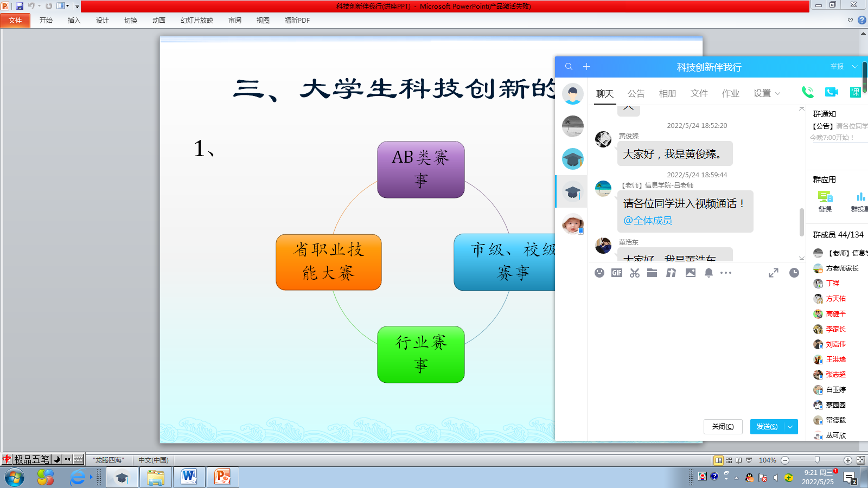Open the emoji picker in chat toolbar
Screen dimensions: 868x488
(x=599, y=273)
